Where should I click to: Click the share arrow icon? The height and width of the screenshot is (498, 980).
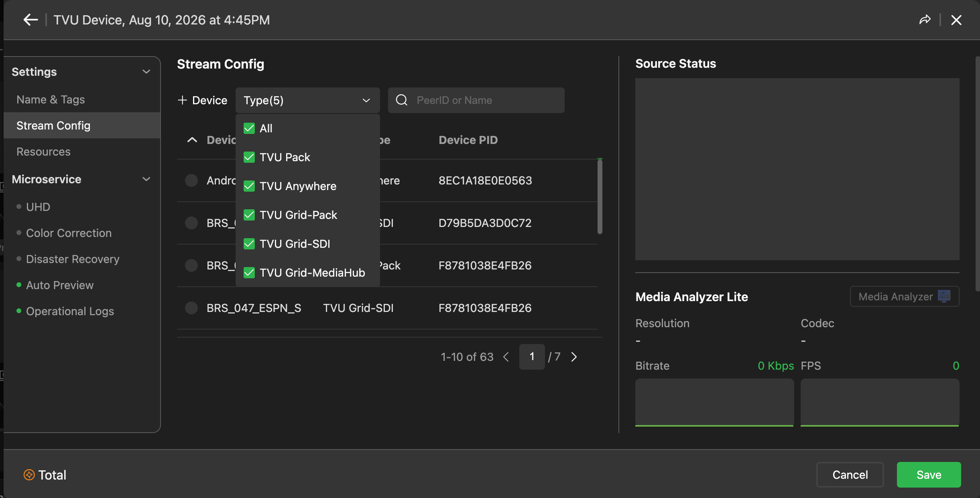(x=925, y=20)
